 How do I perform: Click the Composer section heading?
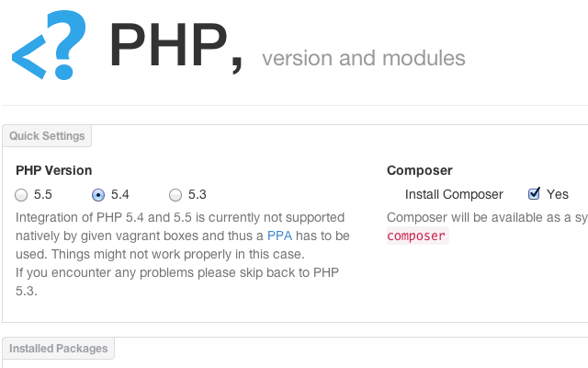pyautogui.click(x=420, y=170)
